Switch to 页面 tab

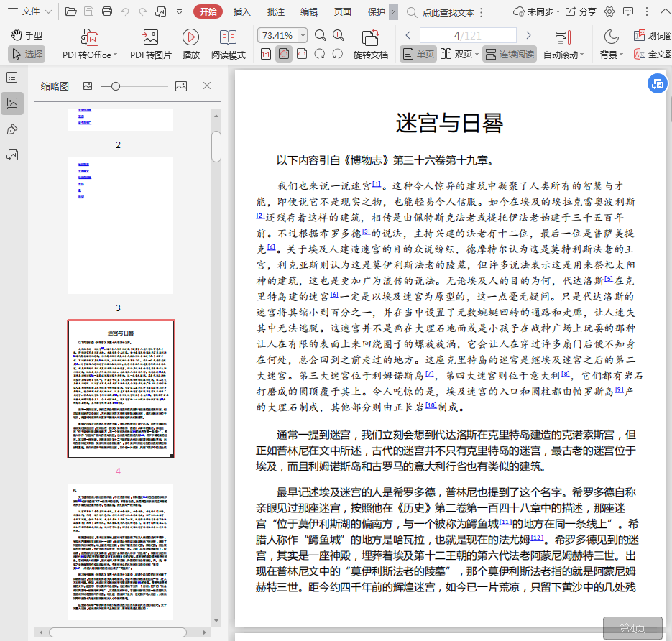coord(343,12)
